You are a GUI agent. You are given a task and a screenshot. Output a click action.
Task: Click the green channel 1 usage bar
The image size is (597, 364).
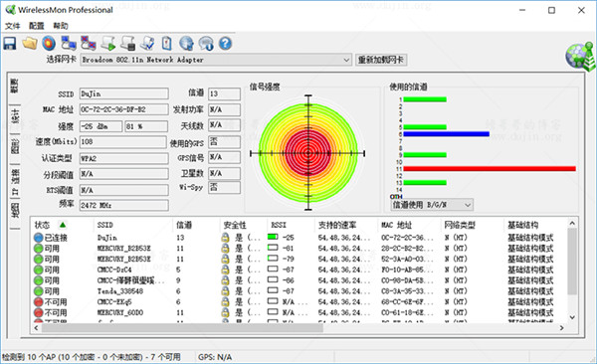(425, 99)
